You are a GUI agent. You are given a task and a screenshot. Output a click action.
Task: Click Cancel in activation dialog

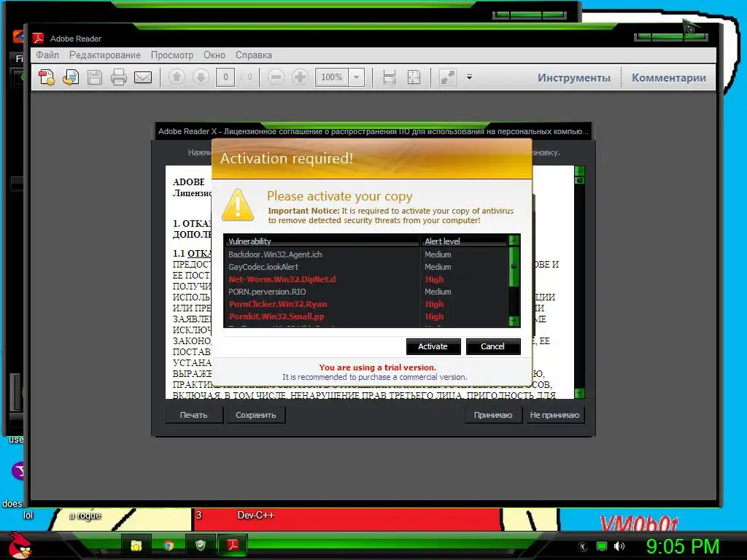(492, 346)
